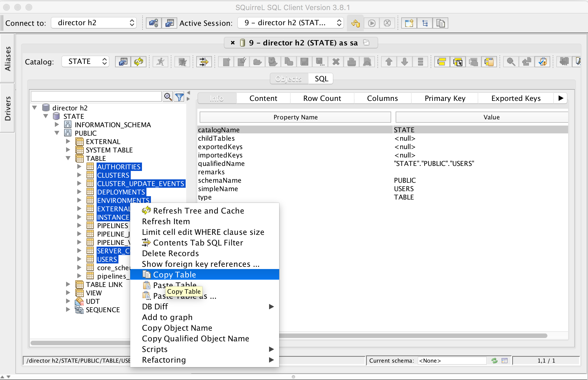588x380 pixels.
Task: Click the magnifier find icon in session toolbar
Action: pos(511,62)
